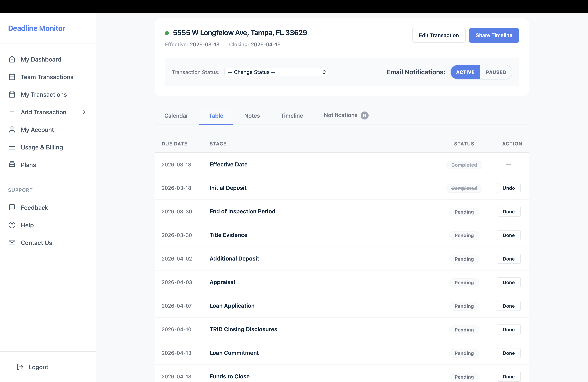This screenshot has height=382, width=588.
Task: Open My Account page
Action: (x=37, y=129)
